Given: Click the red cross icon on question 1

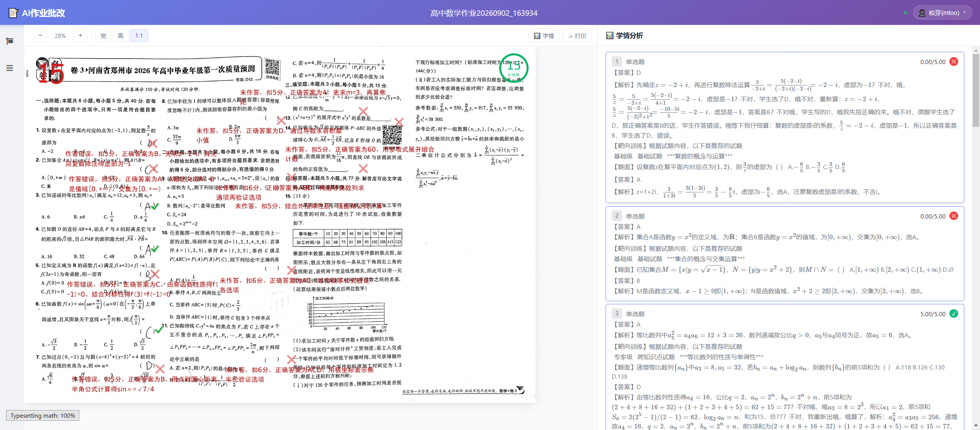Looking at the screenshot, I should pyautogui.click(x=954, y=62).
